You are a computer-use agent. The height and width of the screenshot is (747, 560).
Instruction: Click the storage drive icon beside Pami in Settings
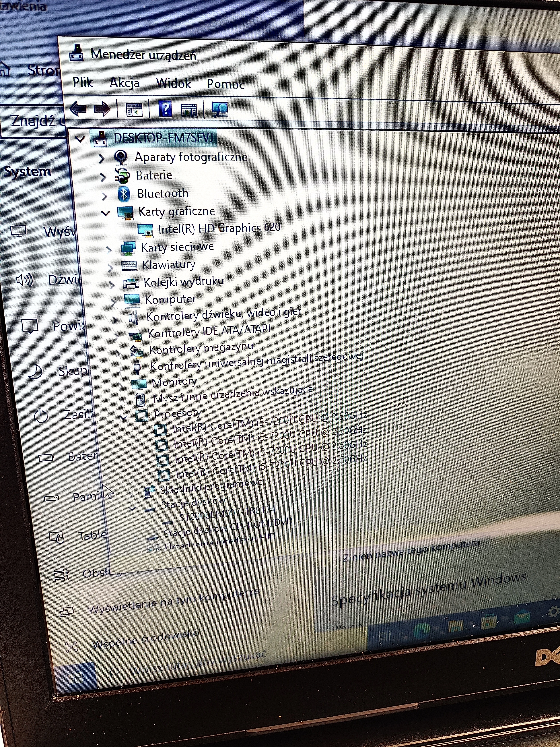coord(51,498)
